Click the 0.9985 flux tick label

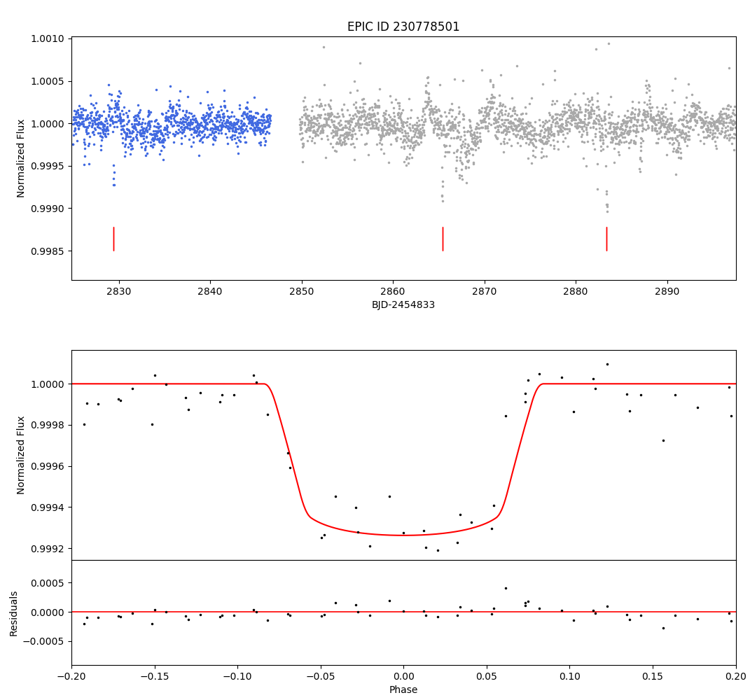coord(48,251)
